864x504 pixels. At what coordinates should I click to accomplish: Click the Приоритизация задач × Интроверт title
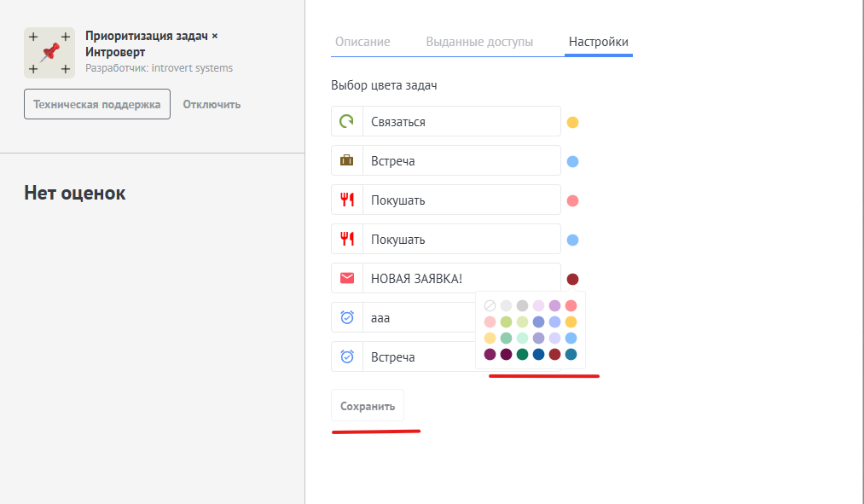coord(152,43)
